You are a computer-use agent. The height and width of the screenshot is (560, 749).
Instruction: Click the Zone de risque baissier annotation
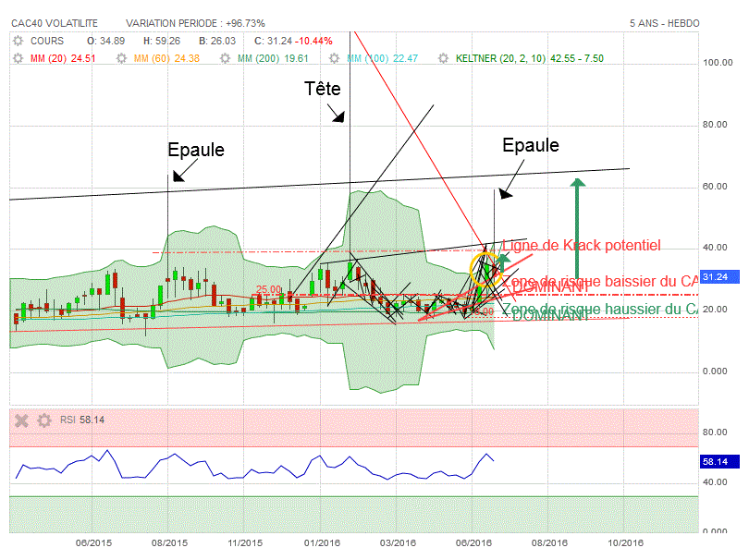(599, 281)
